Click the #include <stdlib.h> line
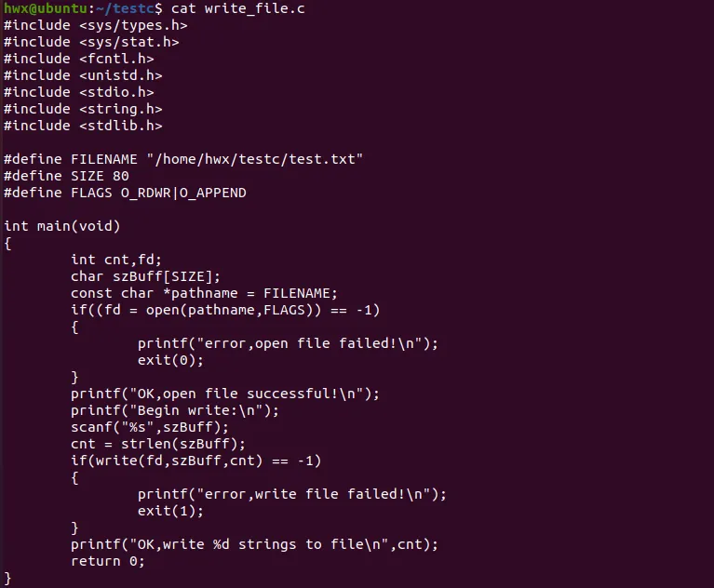 pos(83,126)
